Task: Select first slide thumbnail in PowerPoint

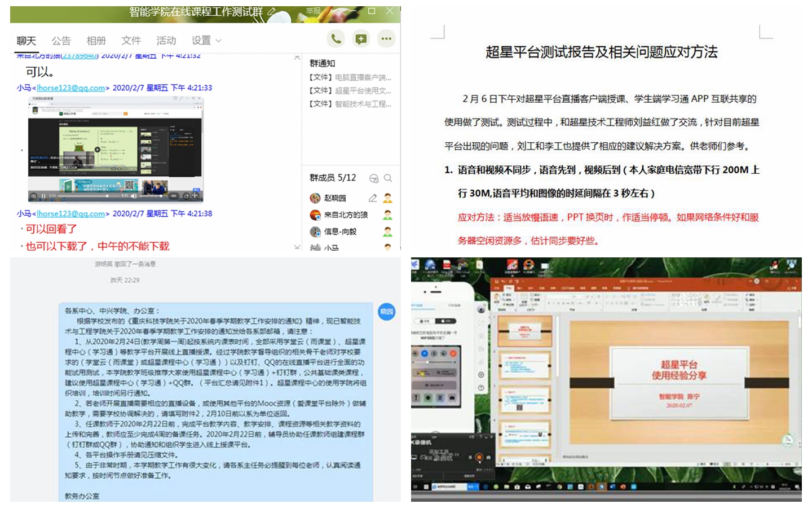Action: point(524,331)
